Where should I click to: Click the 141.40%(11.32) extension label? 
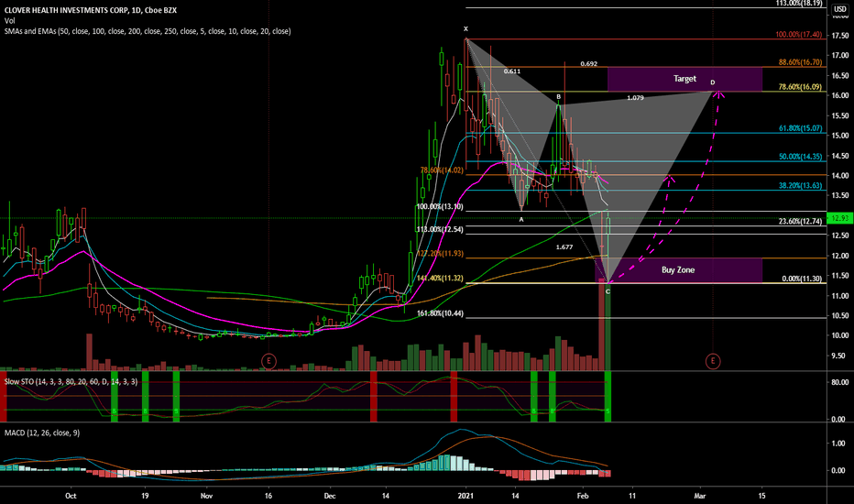pos(440,279)
